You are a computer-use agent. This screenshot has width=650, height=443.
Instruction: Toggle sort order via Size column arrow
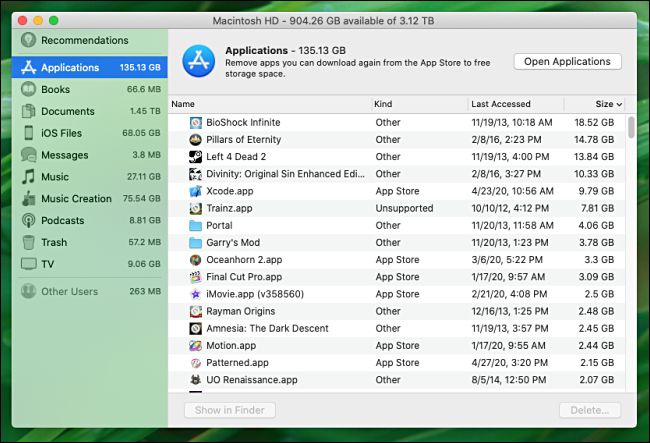coord(619,104)
